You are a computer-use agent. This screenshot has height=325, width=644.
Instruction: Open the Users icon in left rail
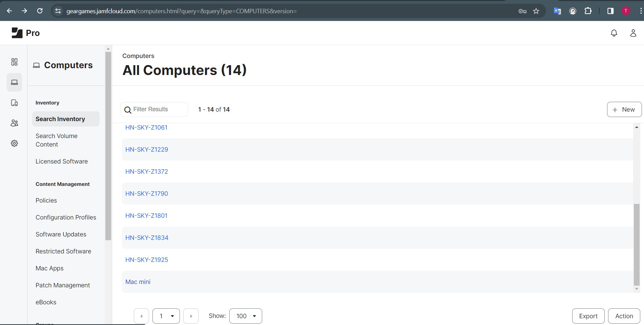14,123
